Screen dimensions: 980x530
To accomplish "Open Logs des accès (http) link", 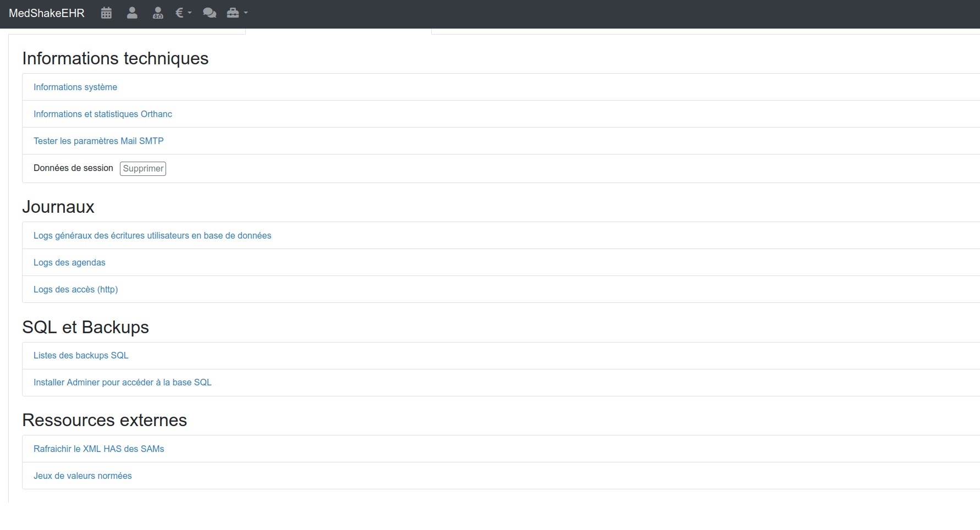I will point(76,289).
